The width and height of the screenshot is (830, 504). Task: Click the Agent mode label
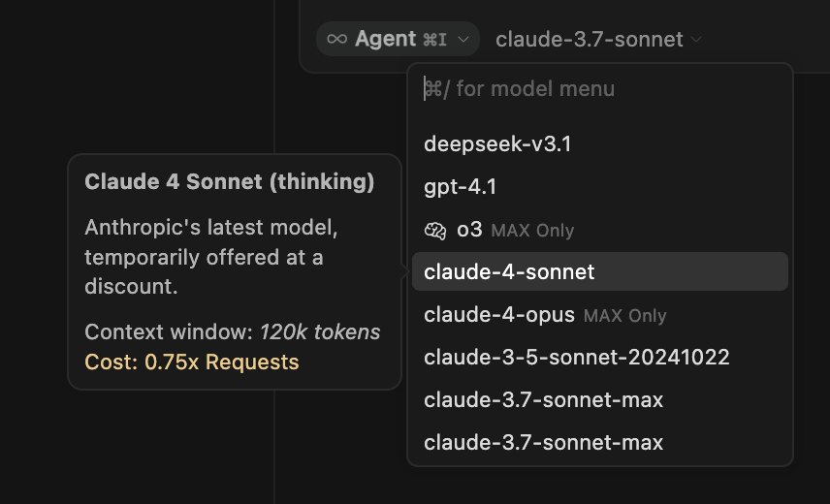tap(385, 39)
